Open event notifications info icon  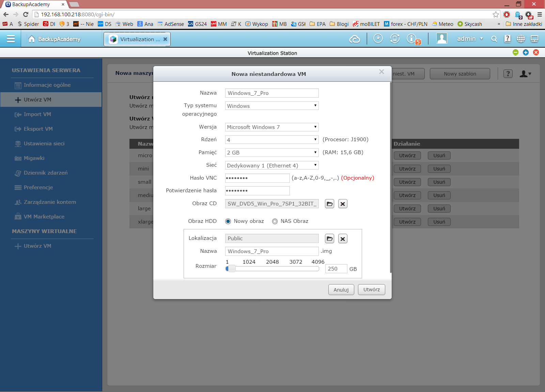[412, 39]
